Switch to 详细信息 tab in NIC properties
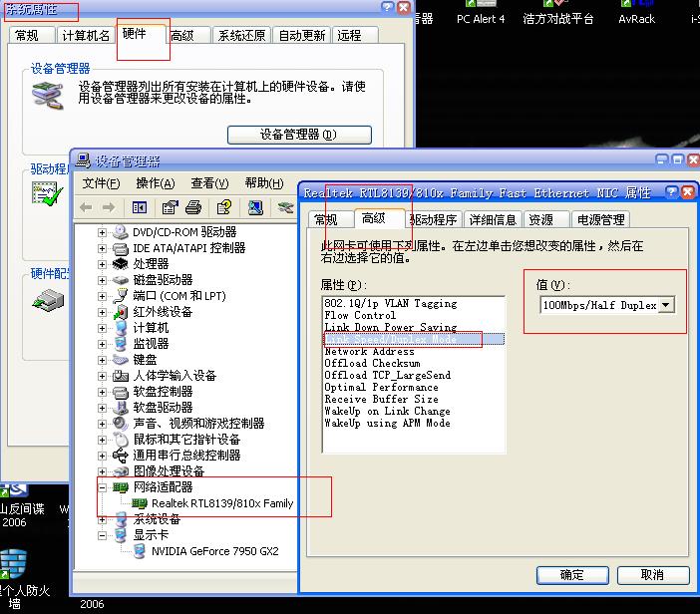 point(493,219)
